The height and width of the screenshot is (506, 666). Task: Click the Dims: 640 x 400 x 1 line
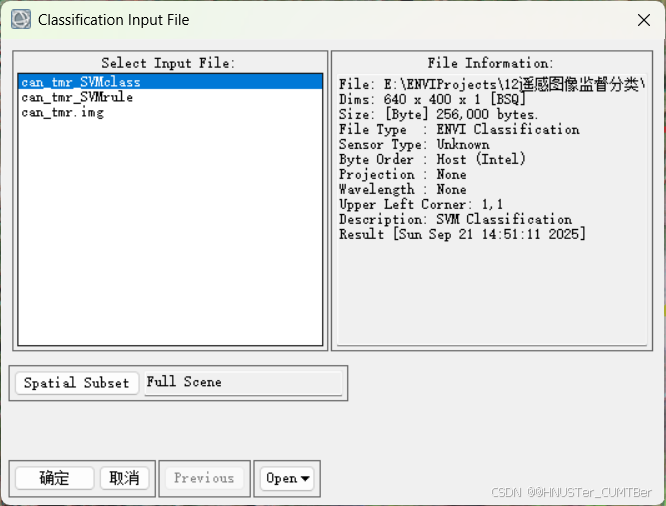pyautogui.click(x=432, y=99)
